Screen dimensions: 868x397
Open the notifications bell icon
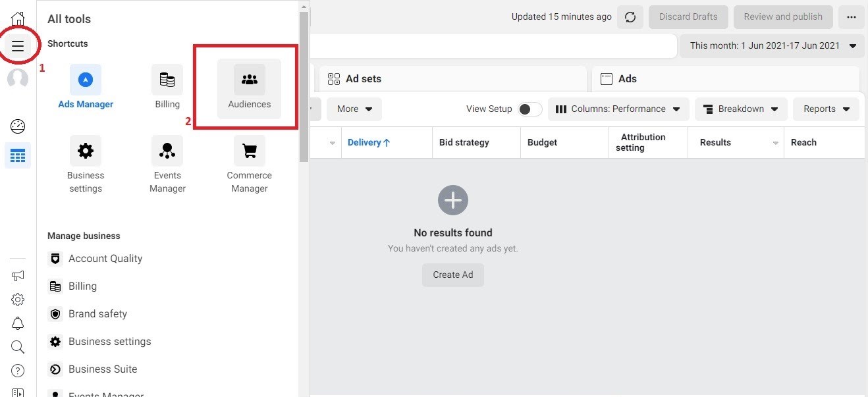pos(18,323)
